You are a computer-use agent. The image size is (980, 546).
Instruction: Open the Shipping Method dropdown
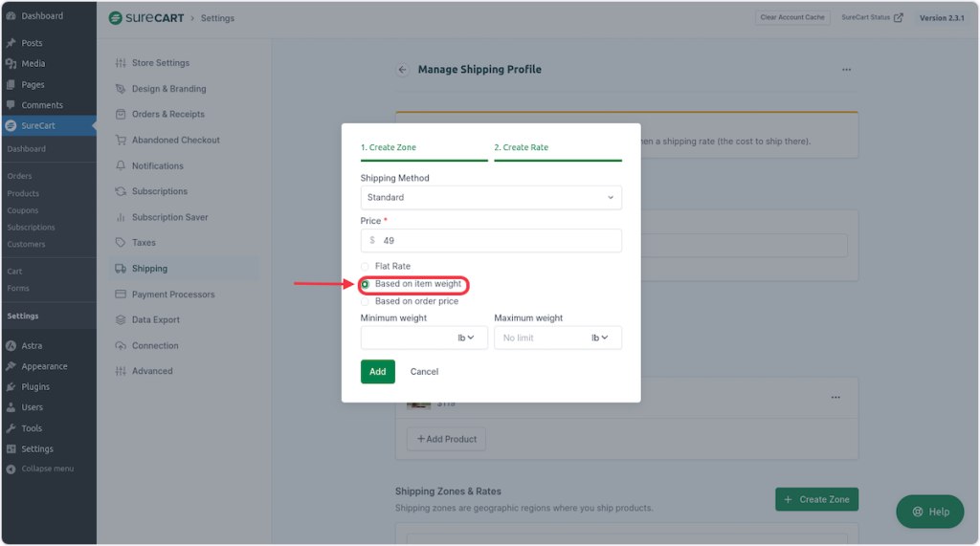click(x=490, y=198)
